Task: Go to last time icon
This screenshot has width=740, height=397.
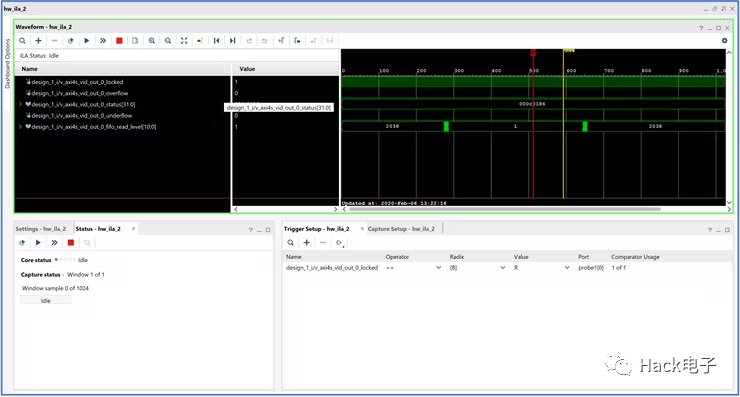Action: pos(232,41)
